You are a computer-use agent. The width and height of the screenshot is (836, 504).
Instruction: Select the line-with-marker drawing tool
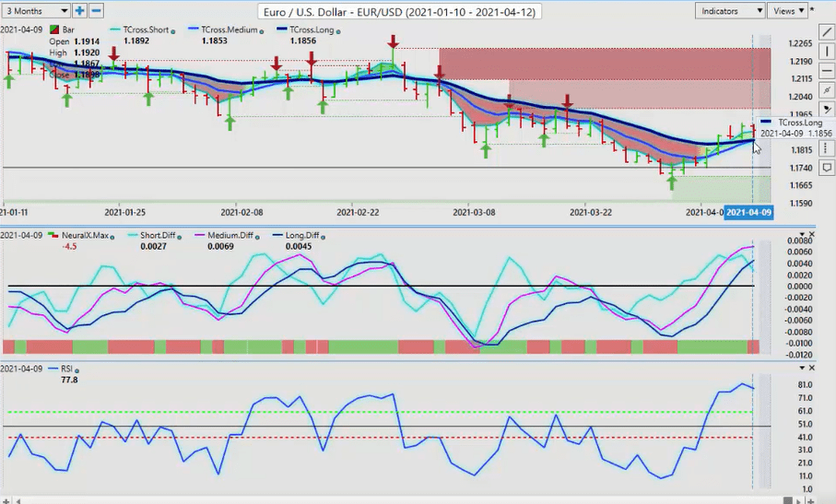click(827, 89)
